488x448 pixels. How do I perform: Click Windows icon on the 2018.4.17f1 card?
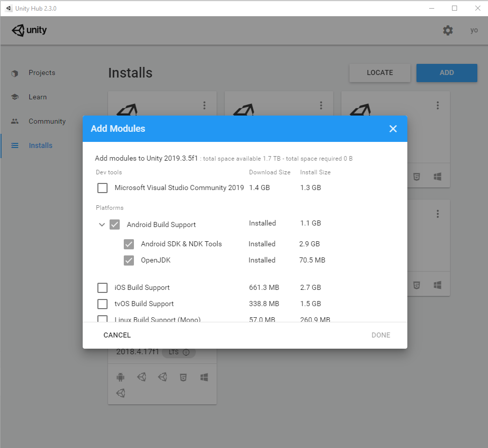coord(204,377)
